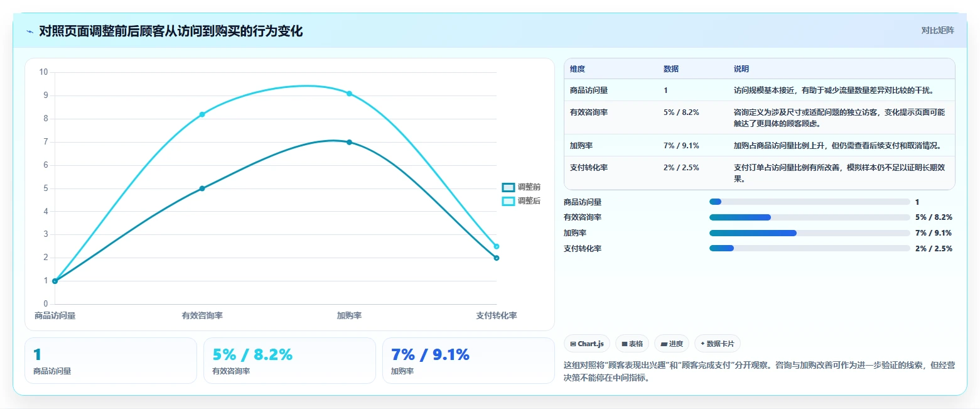Open the 商品访问量 summary card
The image size is (980, 409).
(x=110, y=361)
